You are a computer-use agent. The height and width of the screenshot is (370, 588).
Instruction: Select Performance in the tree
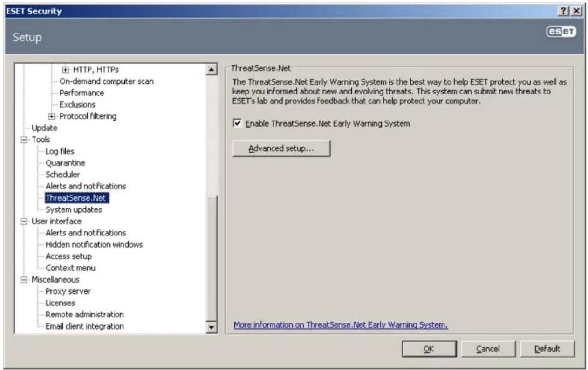82,93
